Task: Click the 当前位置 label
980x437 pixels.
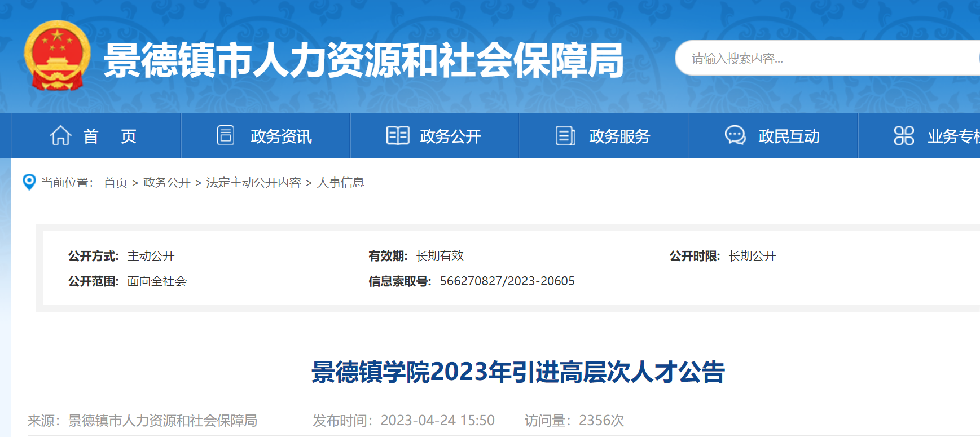Action: click(67, 183)
